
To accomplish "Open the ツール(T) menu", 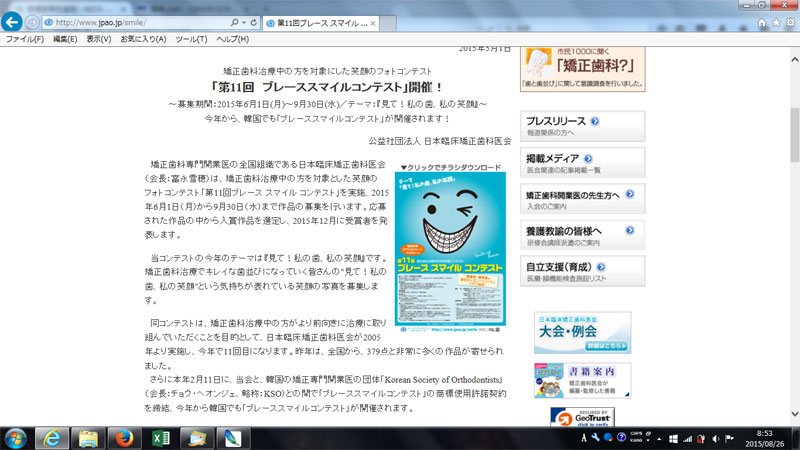I will coord(191,39).
